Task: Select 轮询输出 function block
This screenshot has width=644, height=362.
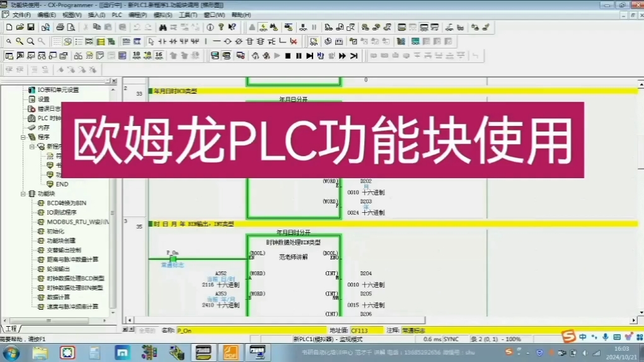Action: click(x=58, y=269)
